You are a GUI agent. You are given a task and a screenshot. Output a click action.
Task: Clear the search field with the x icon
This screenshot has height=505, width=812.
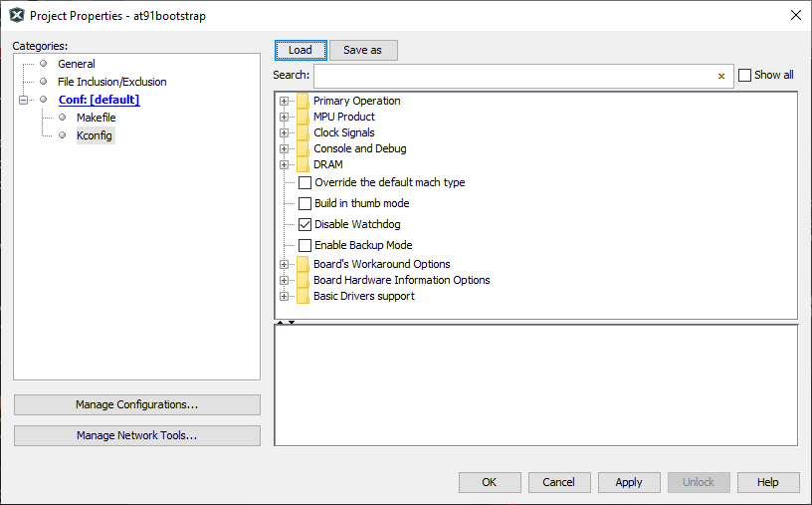[721, 77]
